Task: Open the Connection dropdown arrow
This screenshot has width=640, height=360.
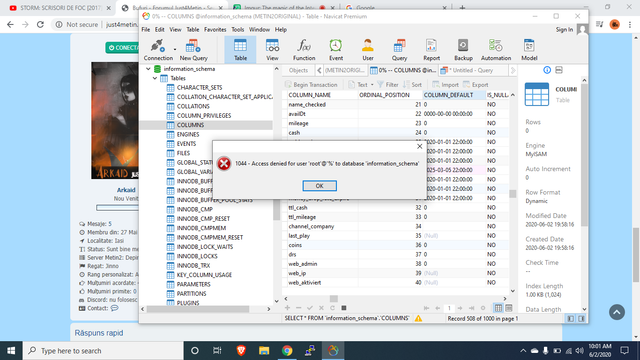Action: (175, 49)
